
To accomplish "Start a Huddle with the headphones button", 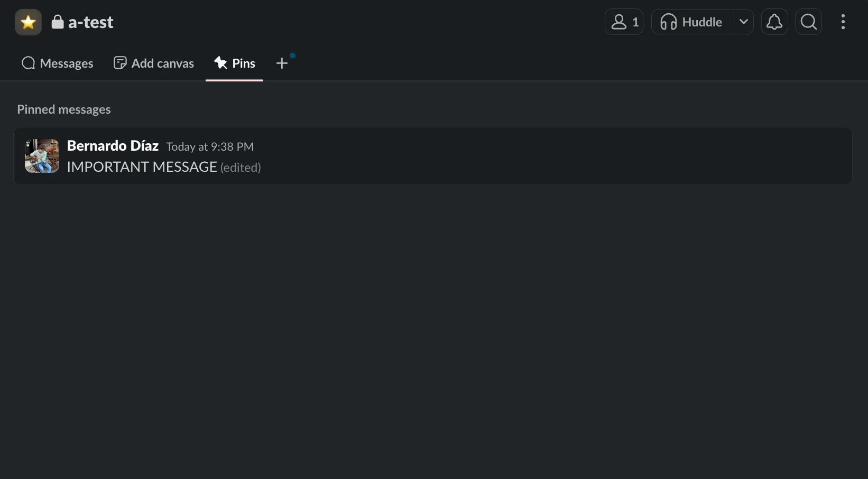I will pyautogui.click(x=692, y=22).
